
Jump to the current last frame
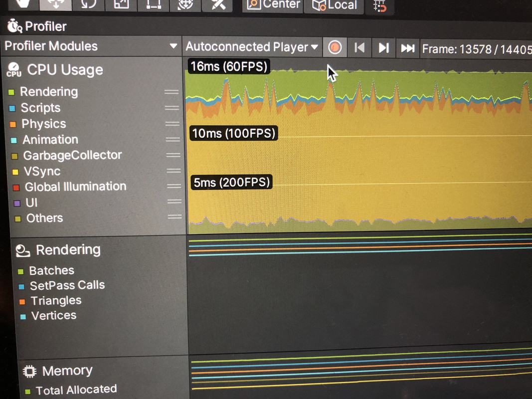point(408,48)
